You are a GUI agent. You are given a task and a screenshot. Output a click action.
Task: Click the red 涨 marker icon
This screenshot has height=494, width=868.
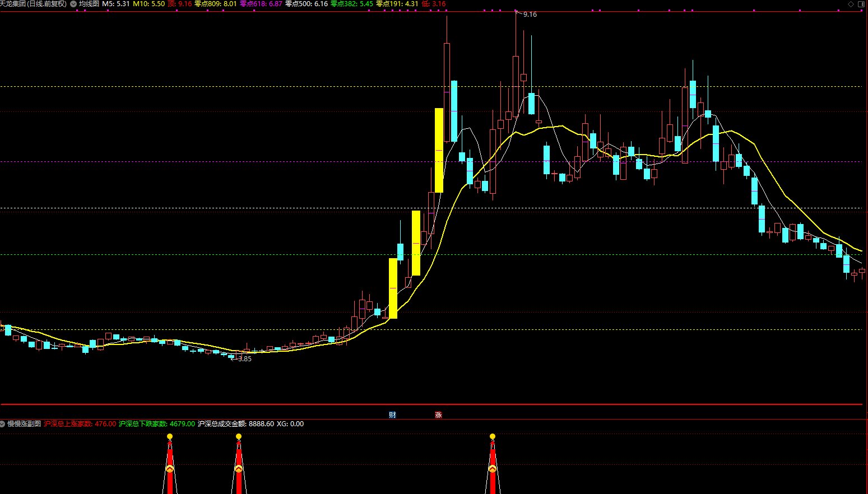[x=438, y=415]
